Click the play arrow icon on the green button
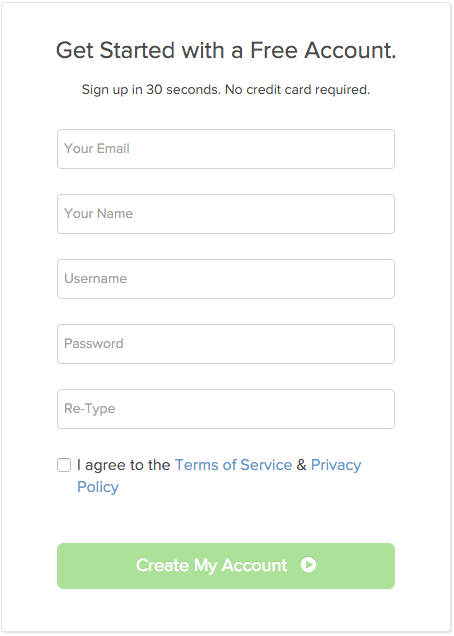Screen dimensions: 454x636 tap(308, 565)
